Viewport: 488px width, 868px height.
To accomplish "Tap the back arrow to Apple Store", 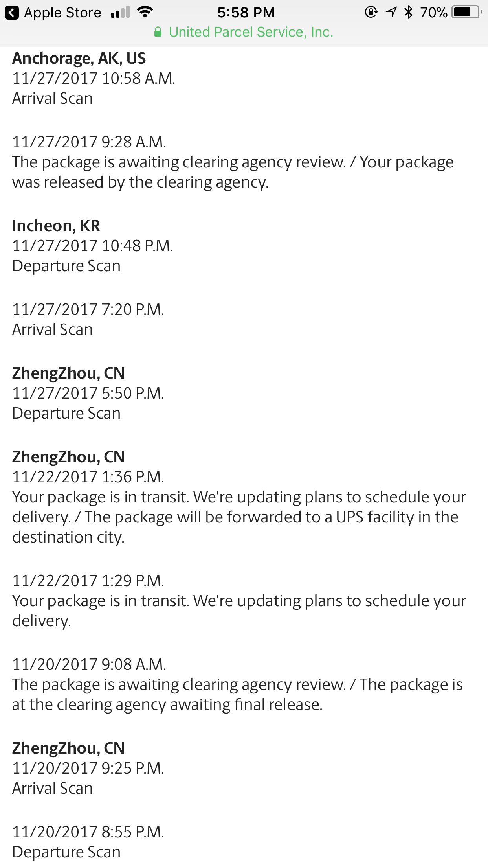I will 12,13.
